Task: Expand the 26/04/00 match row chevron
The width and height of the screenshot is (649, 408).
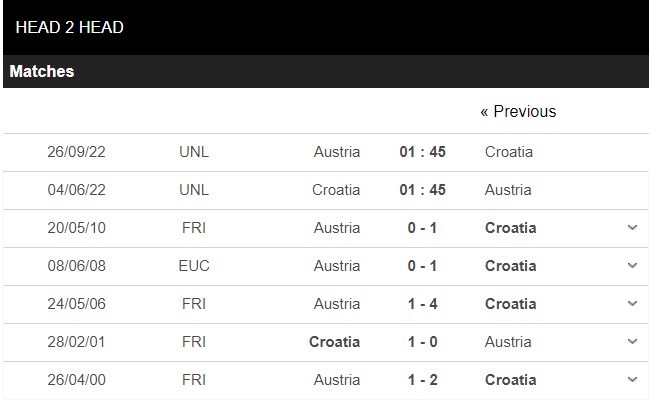Action: [x=632, y=379]
